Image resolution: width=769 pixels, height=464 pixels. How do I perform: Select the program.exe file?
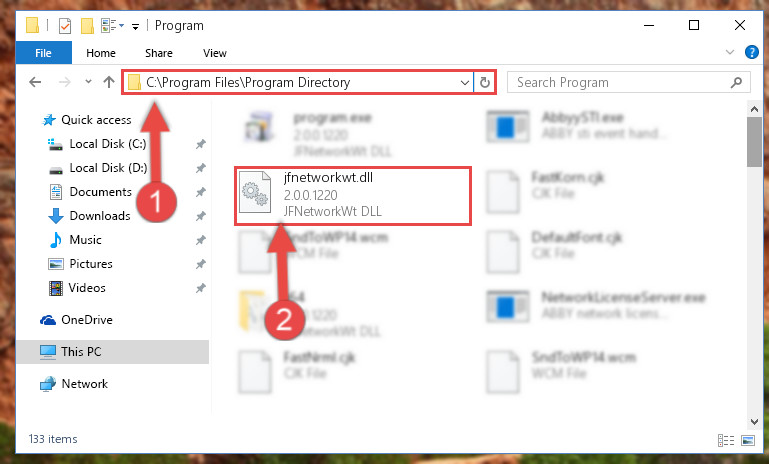(x=318, y=134)
